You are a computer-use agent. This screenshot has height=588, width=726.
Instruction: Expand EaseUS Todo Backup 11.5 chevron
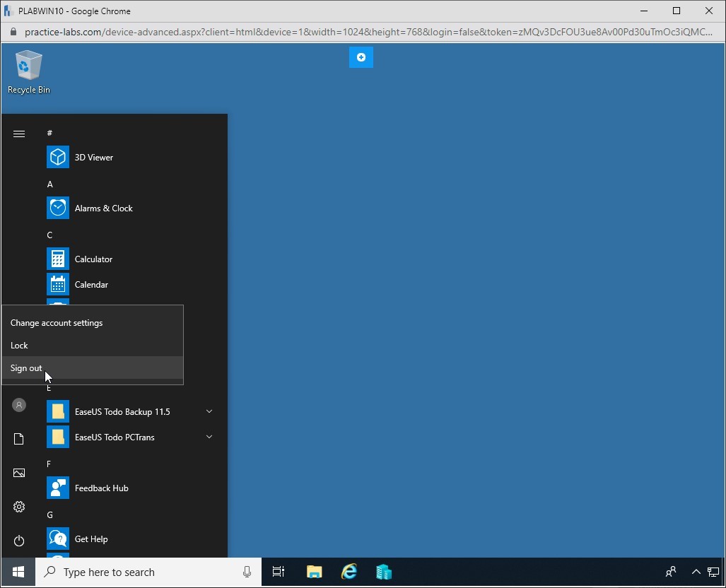coord(209,411)
